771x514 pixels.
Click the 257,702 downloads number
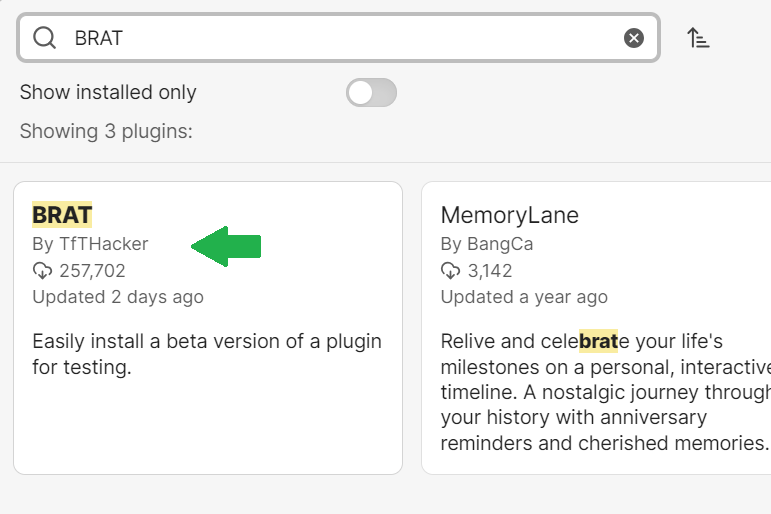tap(92, 271)
